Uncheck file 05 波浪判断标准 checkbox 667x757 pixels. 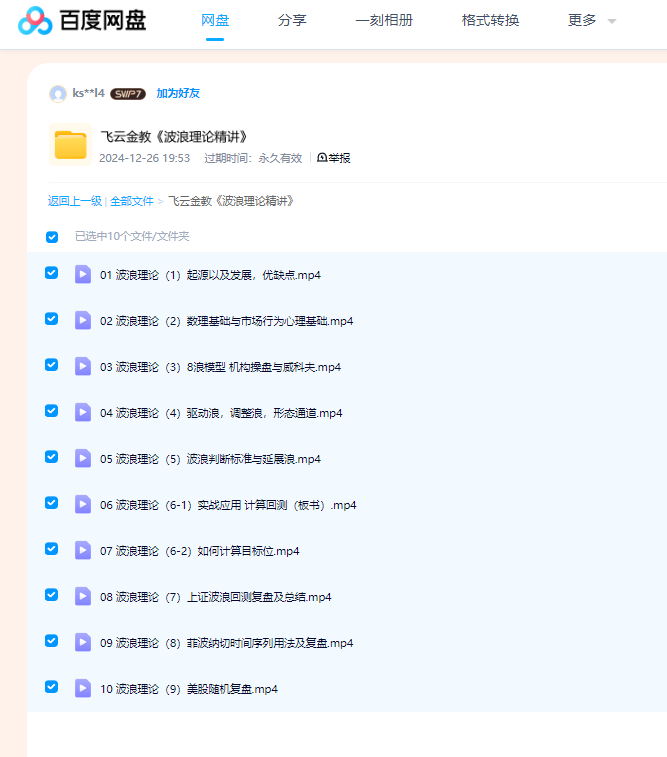(x=52, y=457)
